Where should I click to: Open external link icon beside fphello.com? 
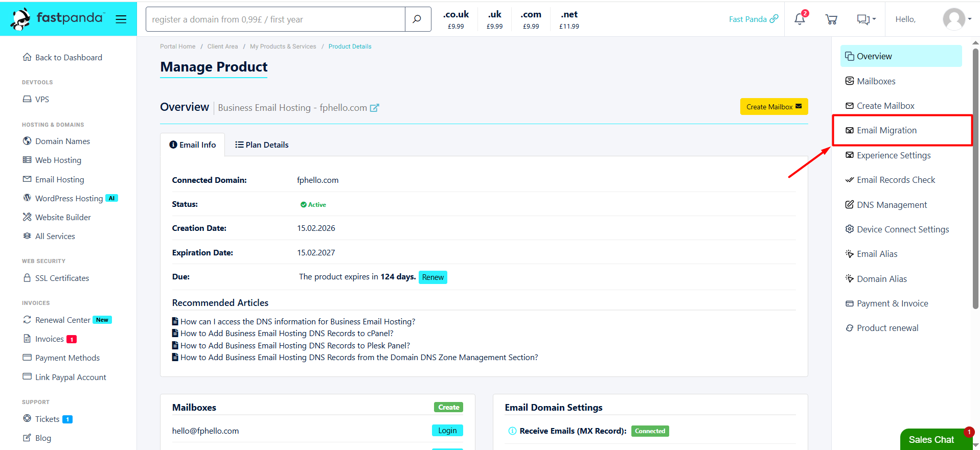[x=375, y=108]
